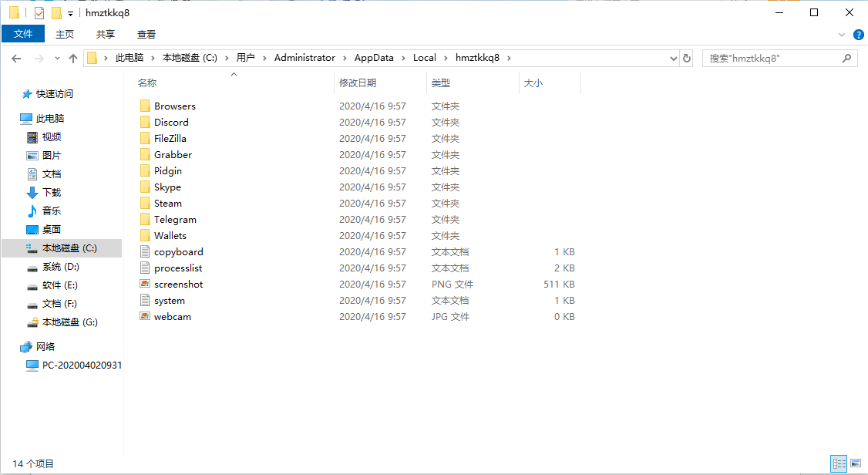Screen dimensions: 868x475
Task: Switch to large icons view layout
Action: pos(855,463)
